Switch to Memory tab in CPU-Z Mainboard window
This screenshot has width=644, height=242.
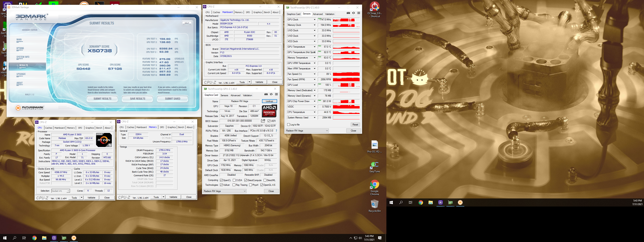(238, 12)
